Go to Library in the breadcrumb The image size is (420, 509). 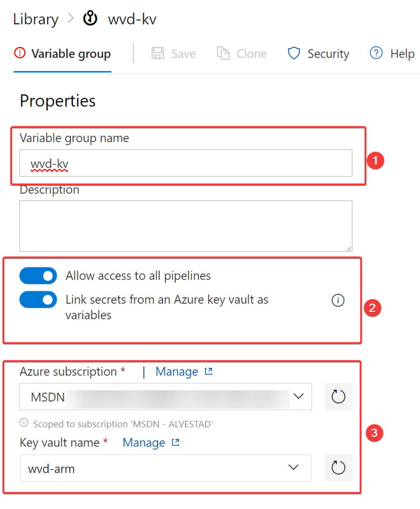36,19
